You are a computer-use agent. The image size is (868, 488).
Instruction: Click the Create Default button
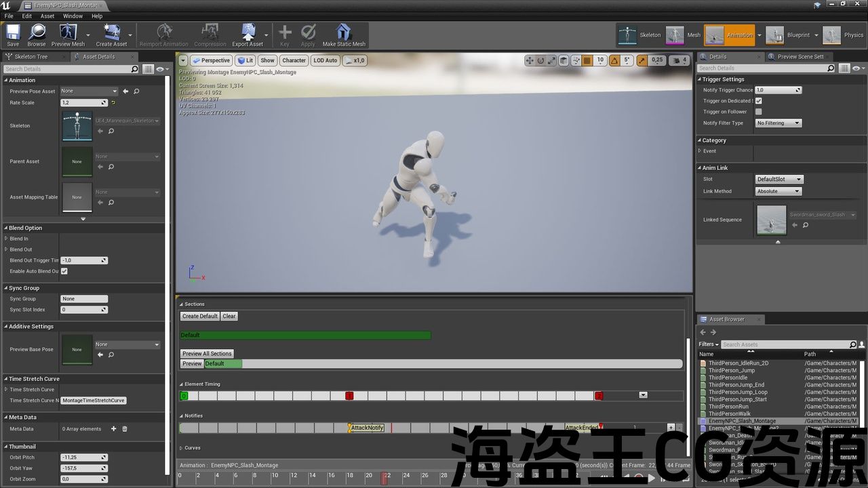click(200, 316)
